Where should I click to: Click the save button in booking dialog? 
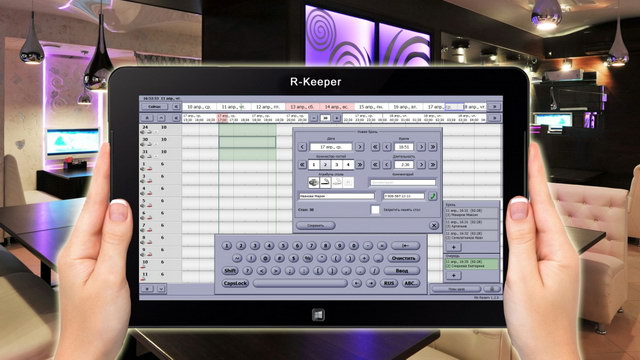316,225
